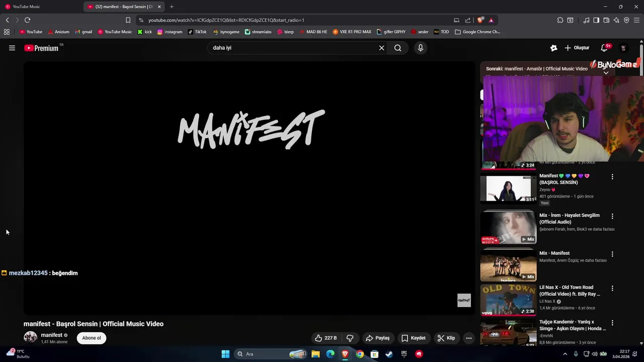
Task: Open Brave Shields lion icon
Action: coord(480,20)
